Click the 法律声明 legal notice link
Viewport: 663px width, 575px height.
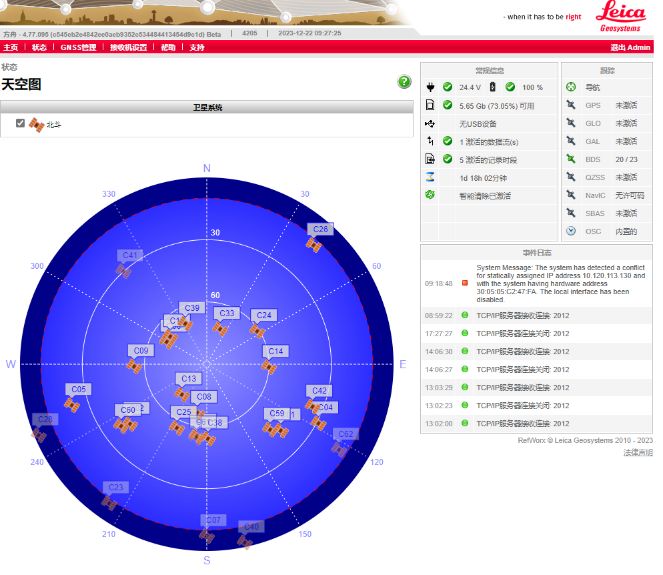coord(638,452)
